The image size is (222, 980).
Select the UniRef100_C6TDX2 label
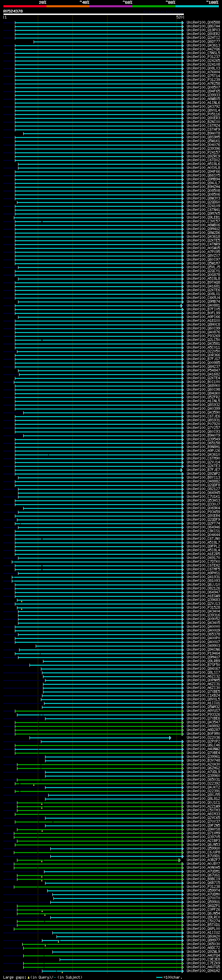(203, 160)
